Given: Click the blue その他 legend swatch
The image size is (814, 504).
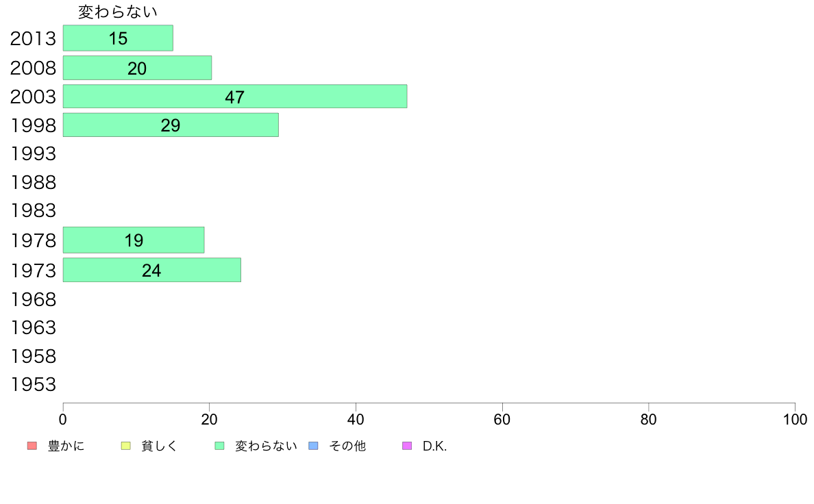Looking at the screenshot, I should [314, 446].
